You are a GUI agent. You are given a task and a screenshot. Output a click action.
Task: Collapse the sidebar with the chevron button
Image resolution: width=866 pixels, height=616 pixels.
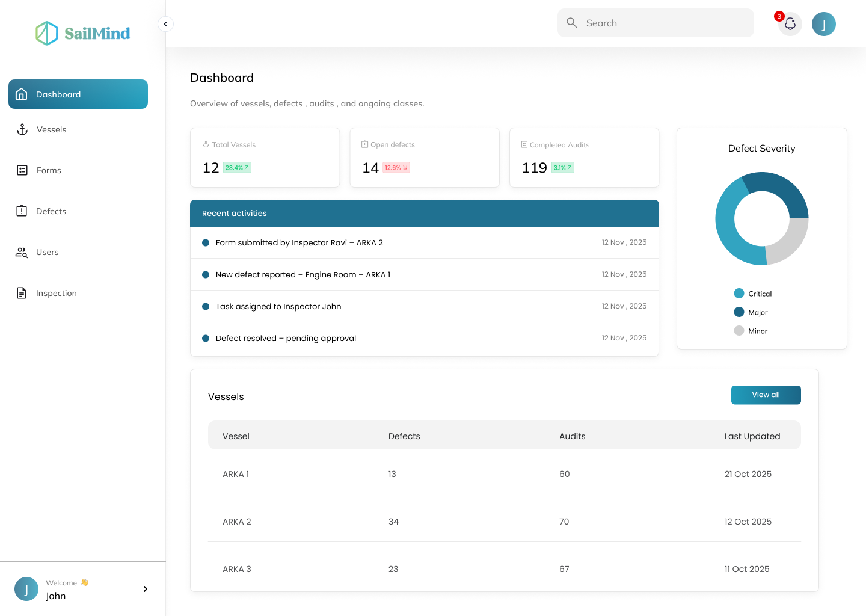[165, 24]
